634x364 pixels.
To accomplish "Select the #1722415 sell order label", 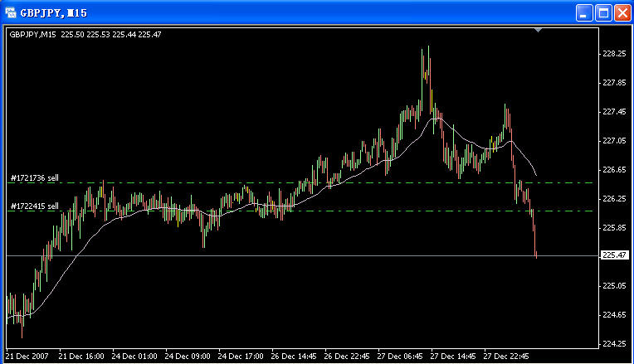I will point(35,206).
